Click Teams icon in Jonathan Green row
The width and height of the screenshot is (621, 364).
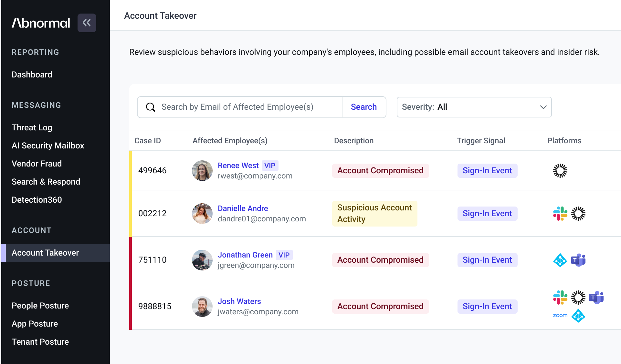click(x=578, y=260)
